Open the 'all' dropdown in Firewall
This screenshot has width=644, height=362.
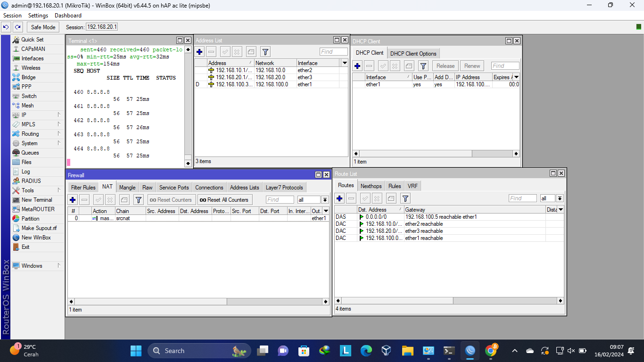coord(325,200)
